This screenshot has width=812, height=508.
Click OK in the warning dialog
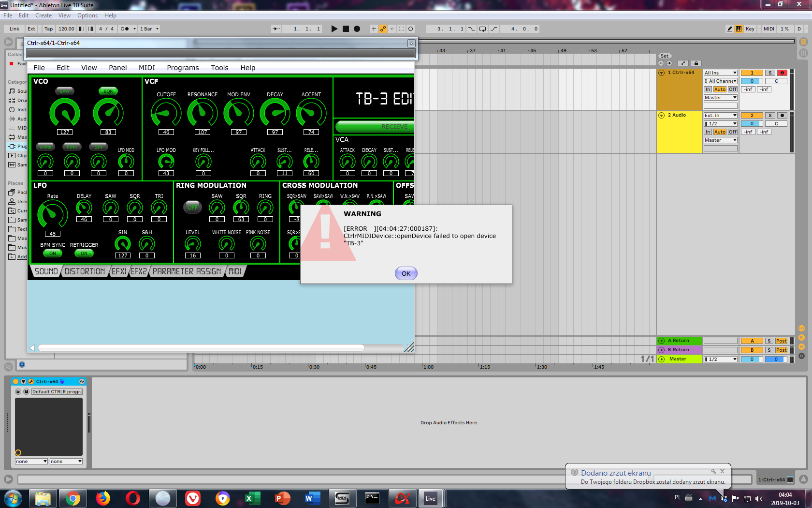(x=406, y=273)
